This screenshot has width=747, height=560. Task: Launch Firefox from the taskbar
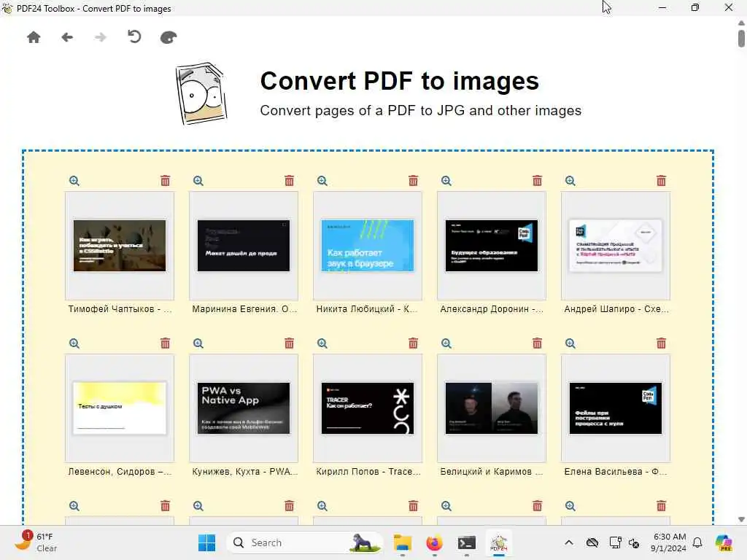[434, 542]
